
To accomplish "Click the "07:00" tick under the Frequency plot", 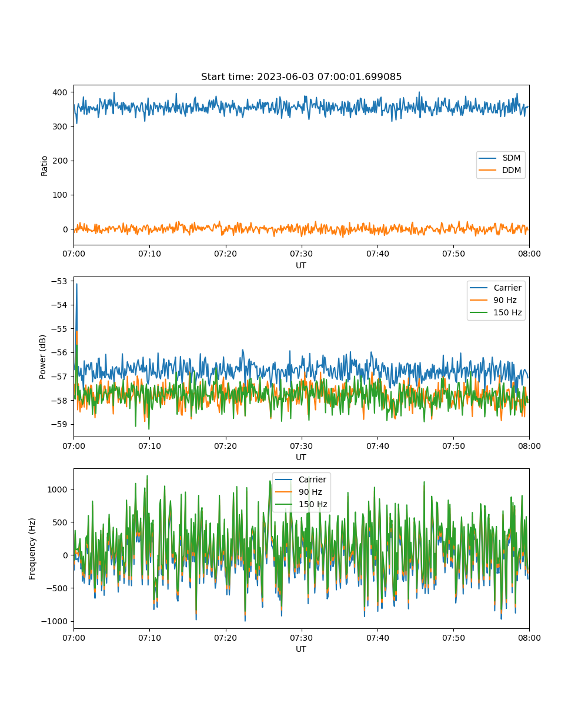I will (73, 638).
